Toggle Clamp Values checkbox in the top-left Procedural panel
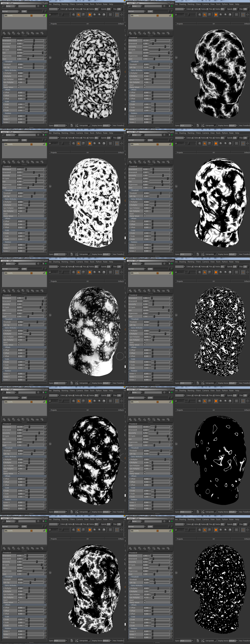Screen dimensions: 250x644 (x=18, y=87)
